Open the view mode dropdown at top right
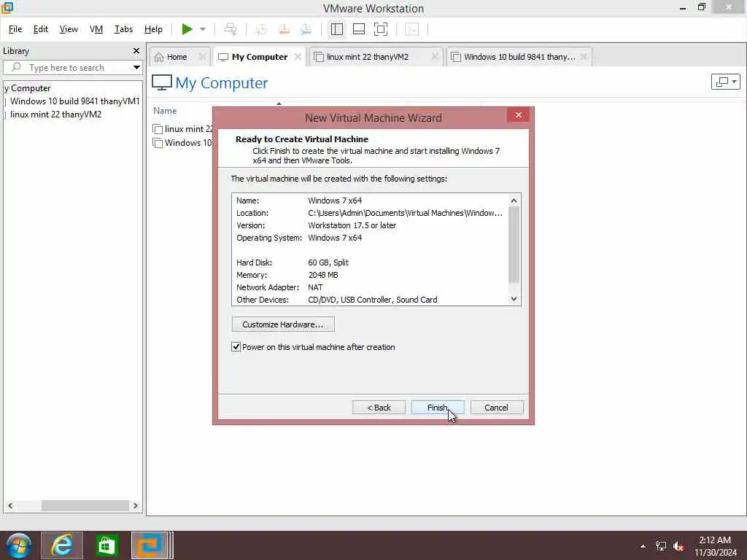Screen dimensions: 747x560 coord(725,82)
